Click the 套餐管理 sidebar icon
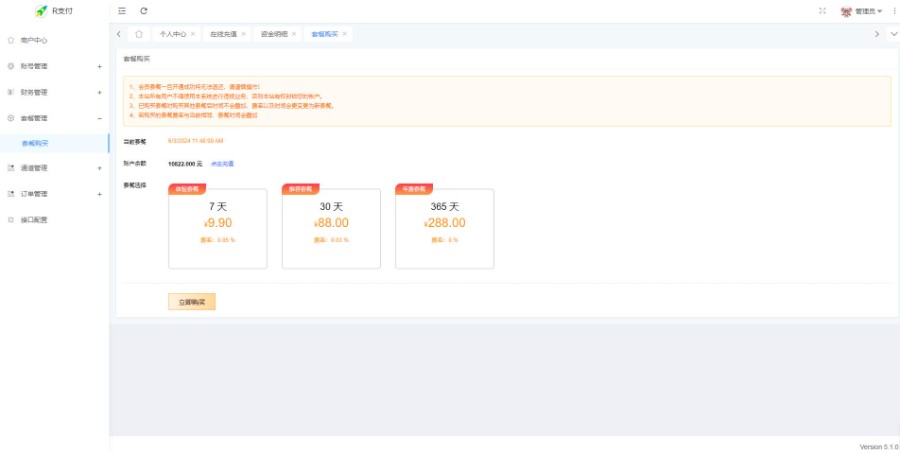The width and height of the screenshot is (900, 454). point(10,118)
